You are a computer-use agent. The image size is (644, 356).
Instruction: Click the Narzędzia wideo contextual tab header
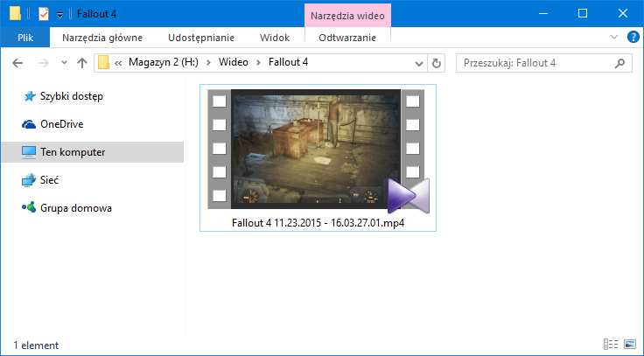347,16
